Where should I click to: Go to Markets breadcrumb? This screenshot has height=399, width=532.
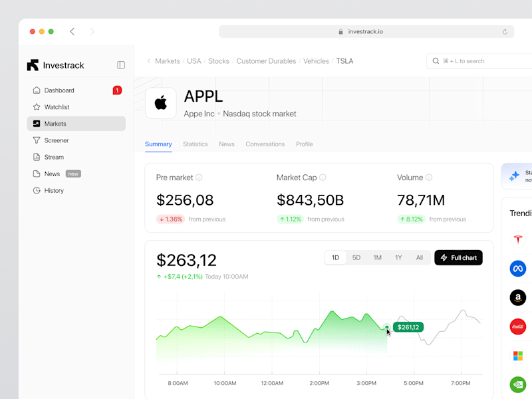coord(168,61)
